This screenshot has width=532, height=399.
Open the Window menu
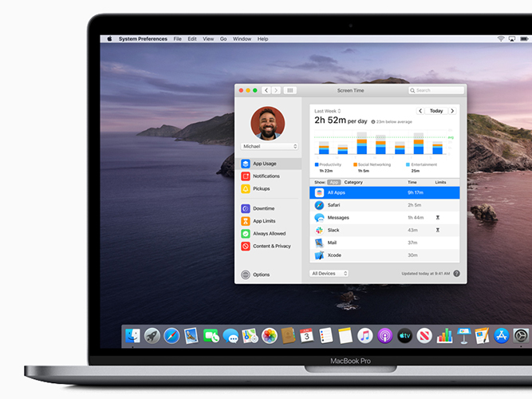click(x=242, y=39)
